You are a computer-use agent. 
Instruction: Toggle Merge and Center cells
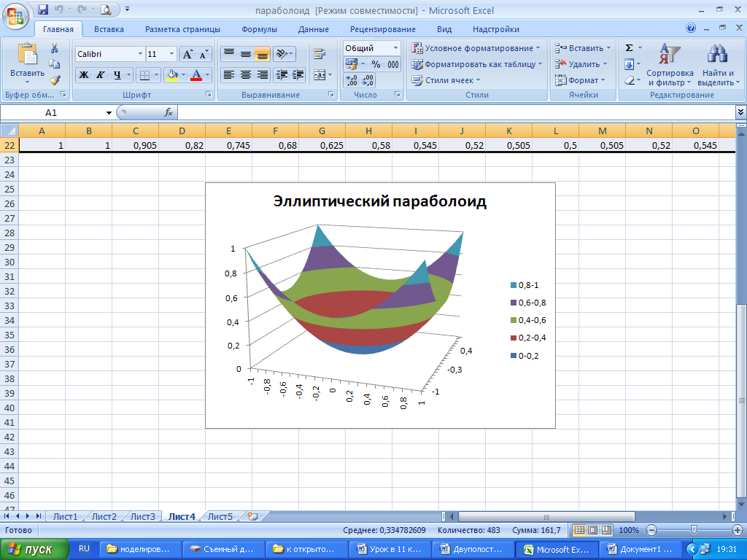pyautogui.click(x=320, y=75)
